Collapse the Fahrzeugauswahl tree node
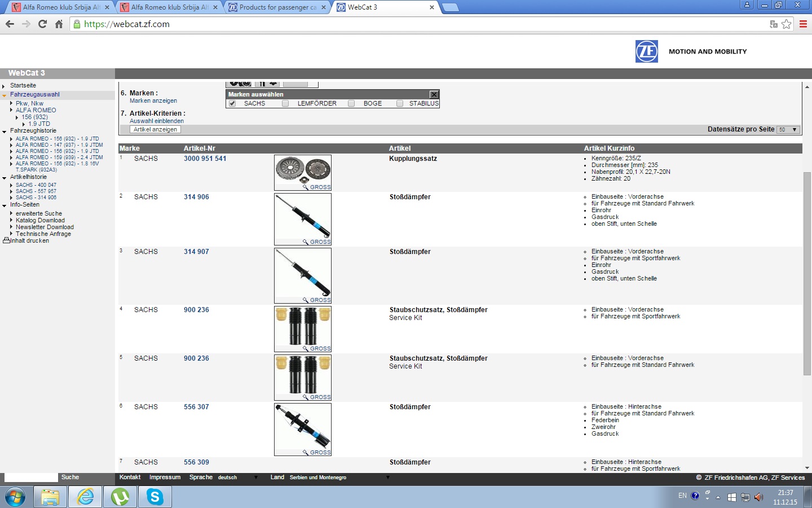The width and height of the screenshot is (812, 508). click(4, 95)
